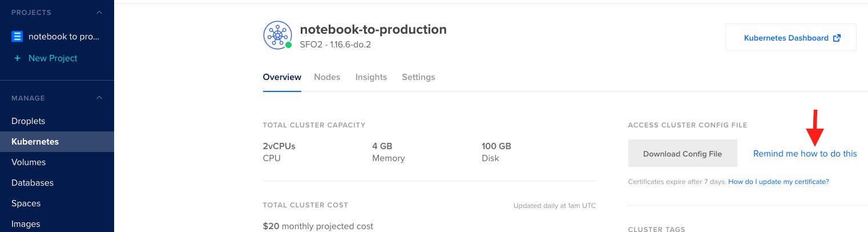Click the Kubernetes cluster logo icon
868x232 pixels.
coord(277,35)
